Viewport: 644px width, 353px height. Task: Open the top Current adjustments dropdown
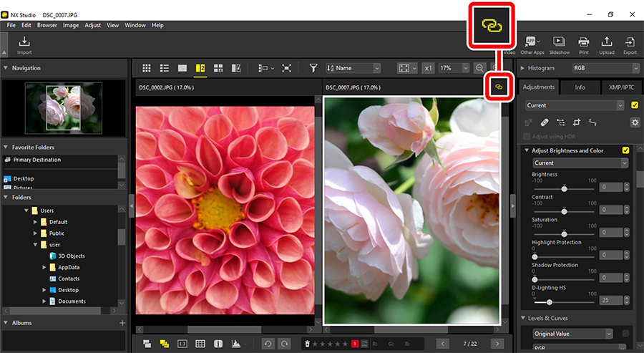[x=575, y=105]
